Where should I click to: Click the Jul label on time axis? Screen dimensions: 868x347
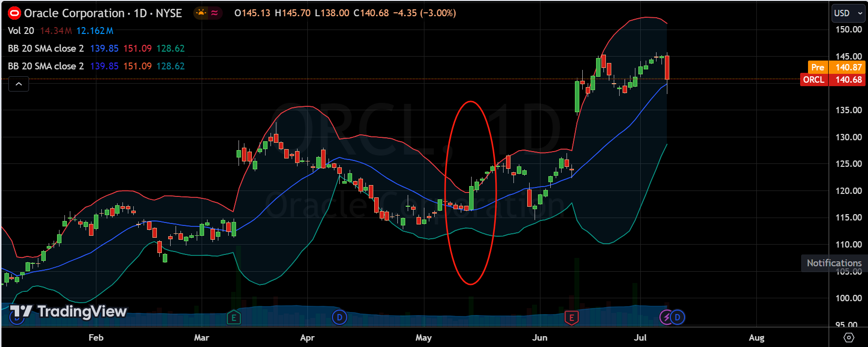point(640,338)
